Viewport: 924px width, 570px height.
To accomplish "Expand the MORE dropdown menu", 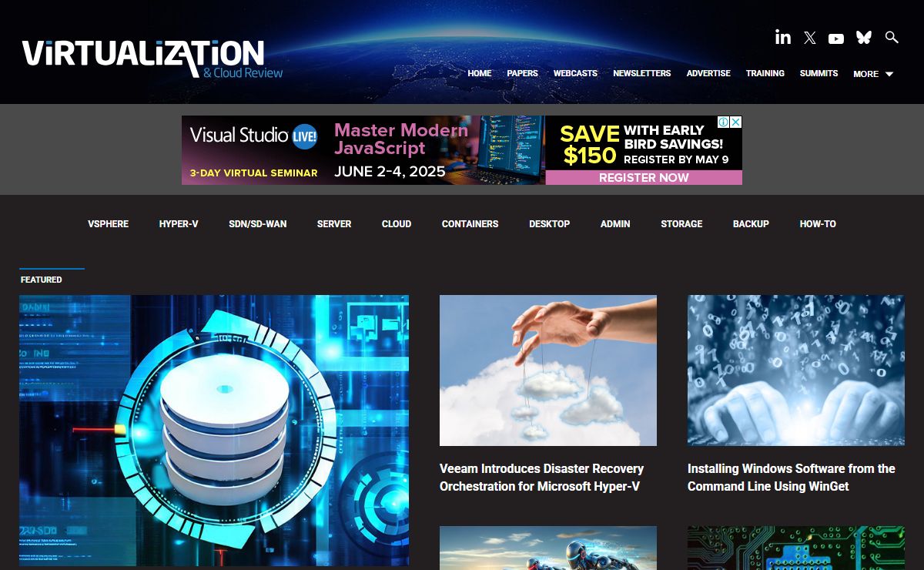I will [x=873, y=74].
